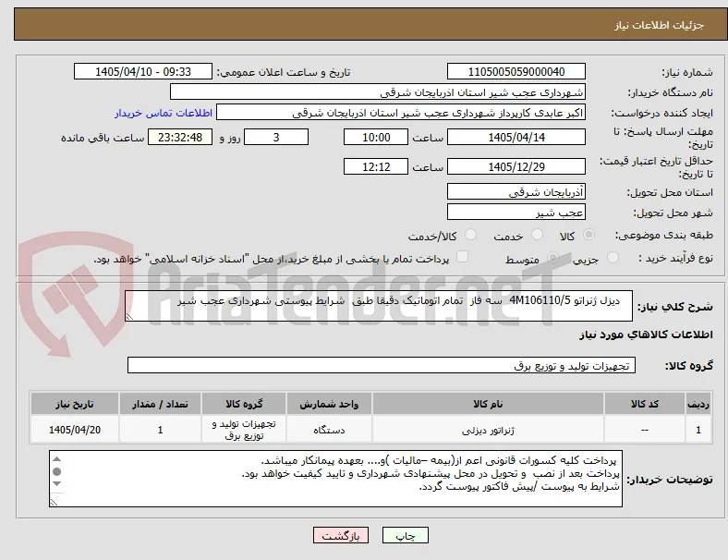Select the خدمت radio button
The height and width of the screenshot is (560, 728).
(537, 235)
